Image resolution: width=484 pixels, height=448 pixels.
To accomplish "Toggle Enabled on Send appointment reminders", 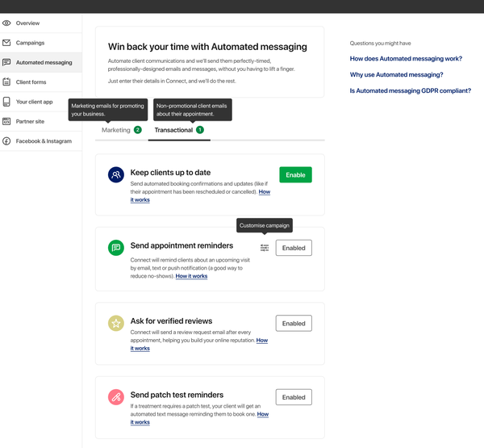I will 294,248.
